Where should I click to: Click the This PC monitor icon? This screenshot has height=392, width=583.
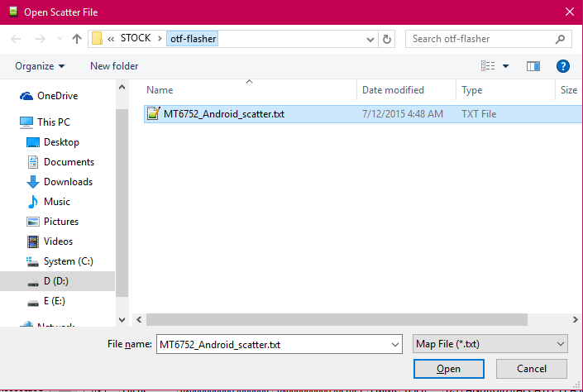pos(26,122)
